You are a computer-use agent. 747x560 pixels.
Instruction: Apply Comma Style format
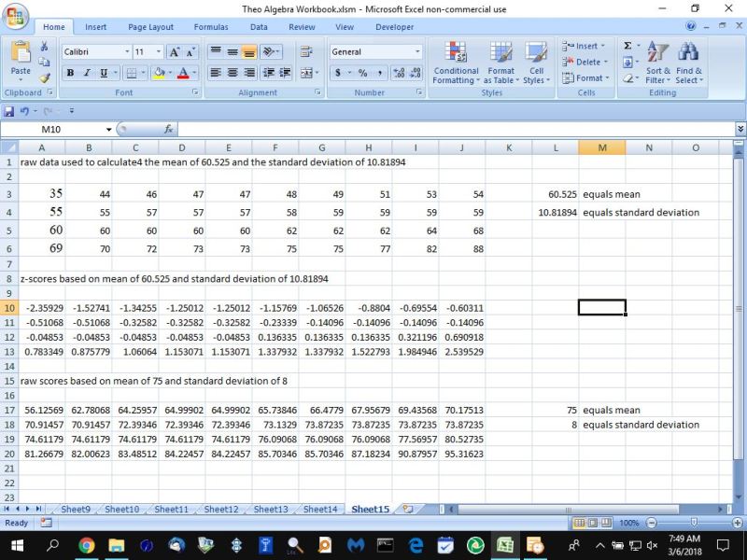[x=379, y=73]
